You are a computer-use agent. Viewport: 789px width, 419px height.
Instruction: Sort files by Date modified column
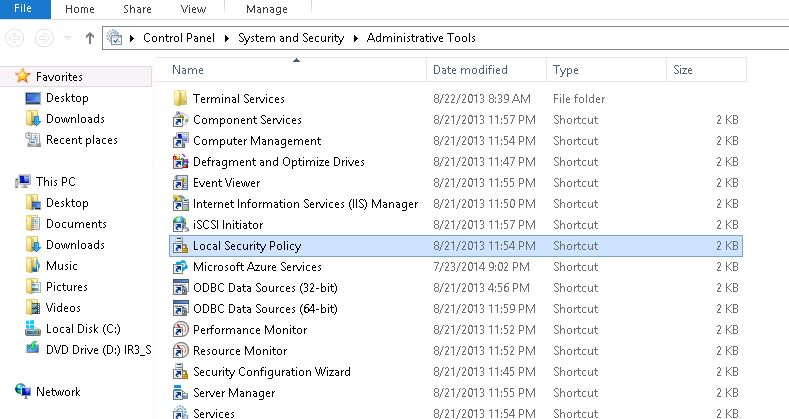pos(470,70)
